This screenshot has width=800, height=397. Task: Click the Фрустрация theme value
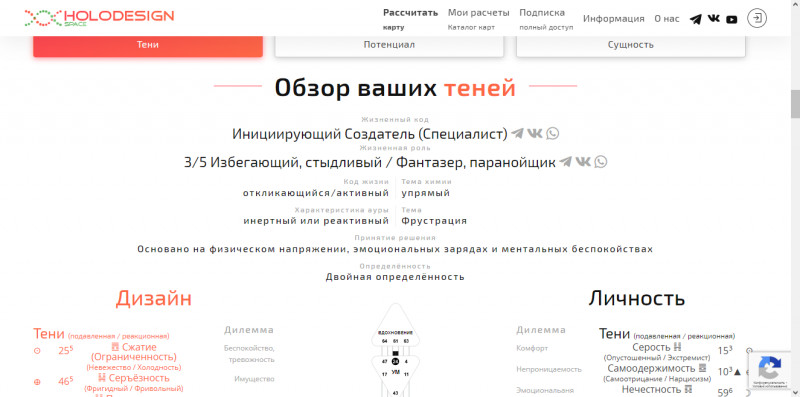pos(434,221)
